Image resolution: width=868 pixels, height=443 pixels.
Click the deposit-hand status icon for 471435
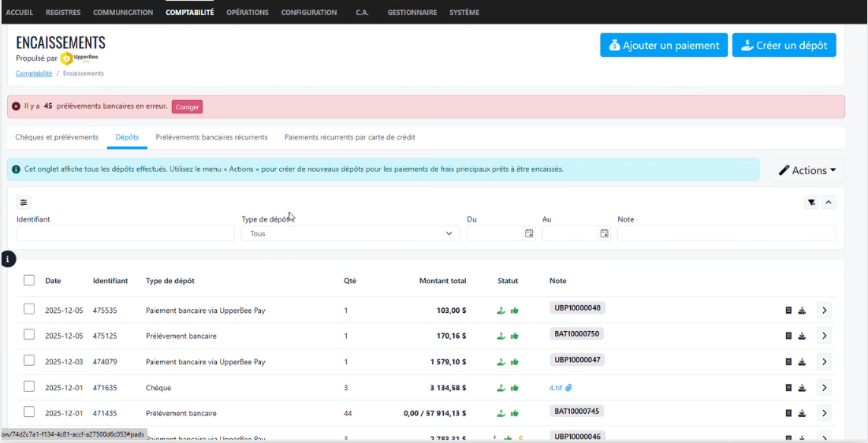pyautogui.click(x=501, y=414)
